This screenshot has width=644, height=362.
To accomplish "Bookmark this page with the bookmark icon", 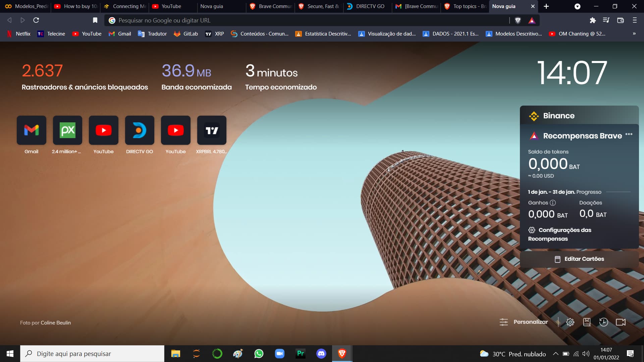I will (x=95, y=20).
